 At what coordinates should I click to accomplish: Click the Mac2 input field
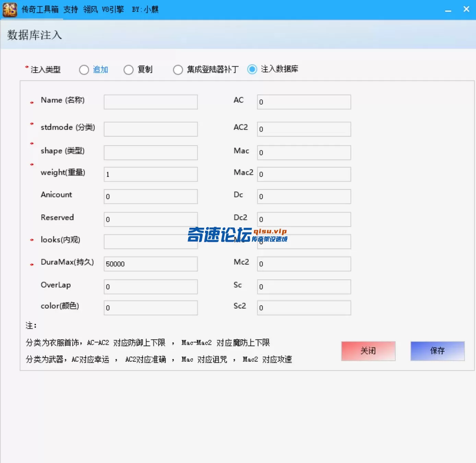[x=304, y=174]
